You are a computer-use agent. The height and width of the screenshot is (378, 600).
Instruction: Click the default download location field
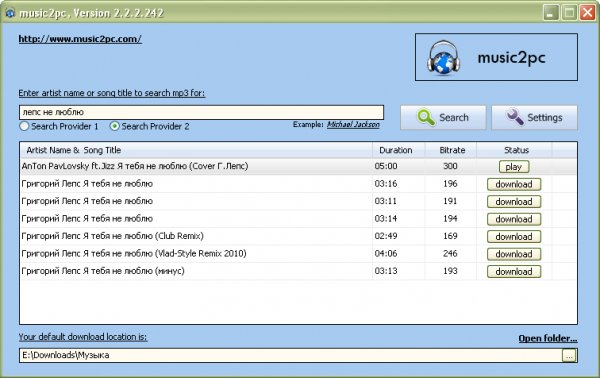coord(291,355)
